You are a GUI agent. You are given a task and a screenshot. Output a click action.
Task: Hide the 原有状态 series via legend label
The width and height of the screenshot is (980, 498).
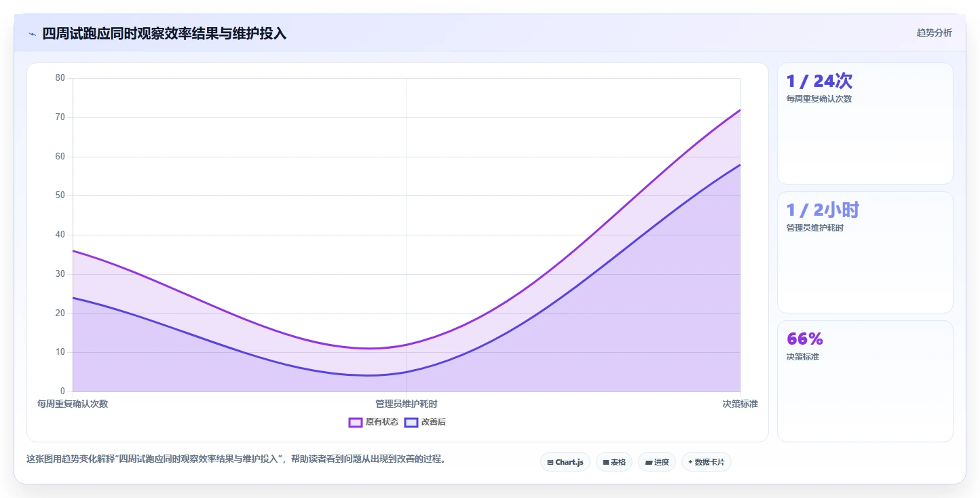pyautogui.click(x=382, y=422)
